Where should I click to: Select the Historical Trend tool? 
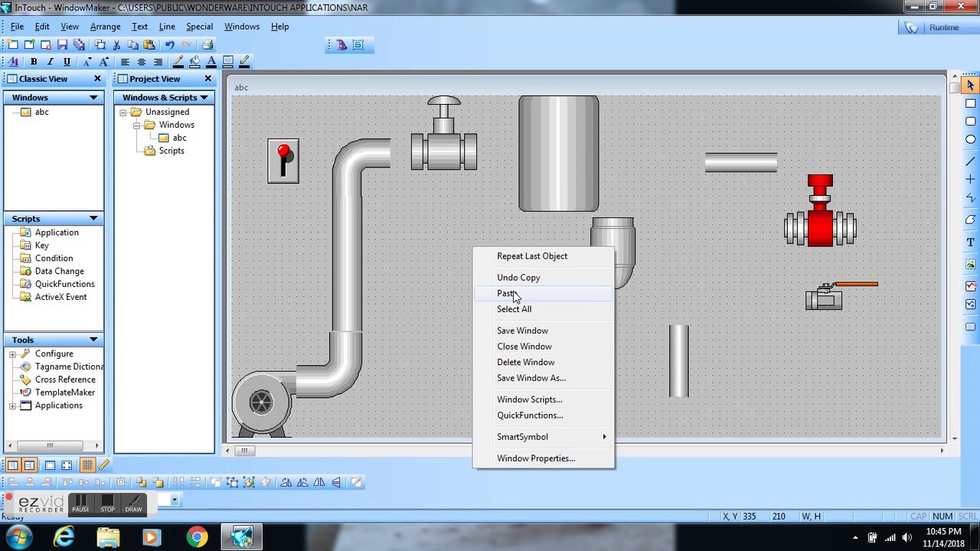(x=970, y=305)
